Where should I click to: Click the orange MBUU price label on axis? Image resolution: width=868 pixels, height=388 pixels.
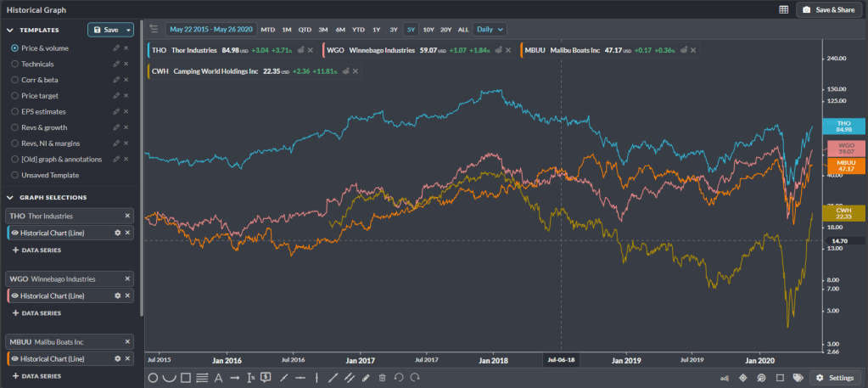pos(843,166)
